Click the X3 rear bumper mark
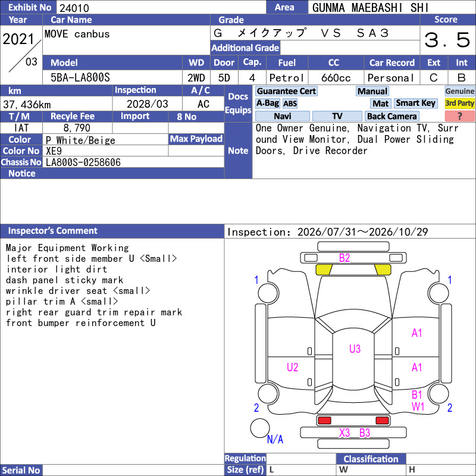 [x=345, y=433]
